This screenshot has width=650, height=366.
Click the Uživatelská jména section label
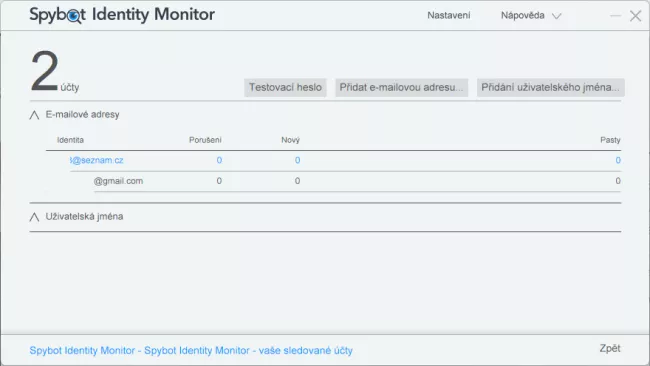coord(84,217)
